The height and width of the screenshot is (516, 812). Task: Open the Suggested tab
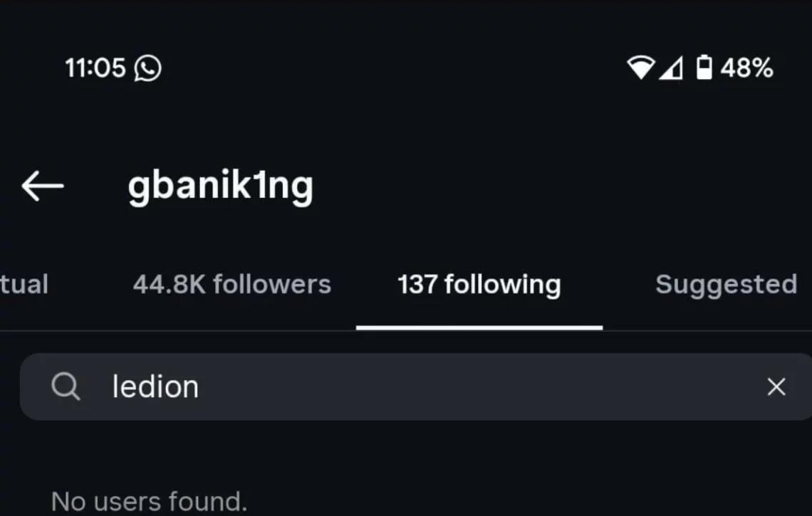725,285
